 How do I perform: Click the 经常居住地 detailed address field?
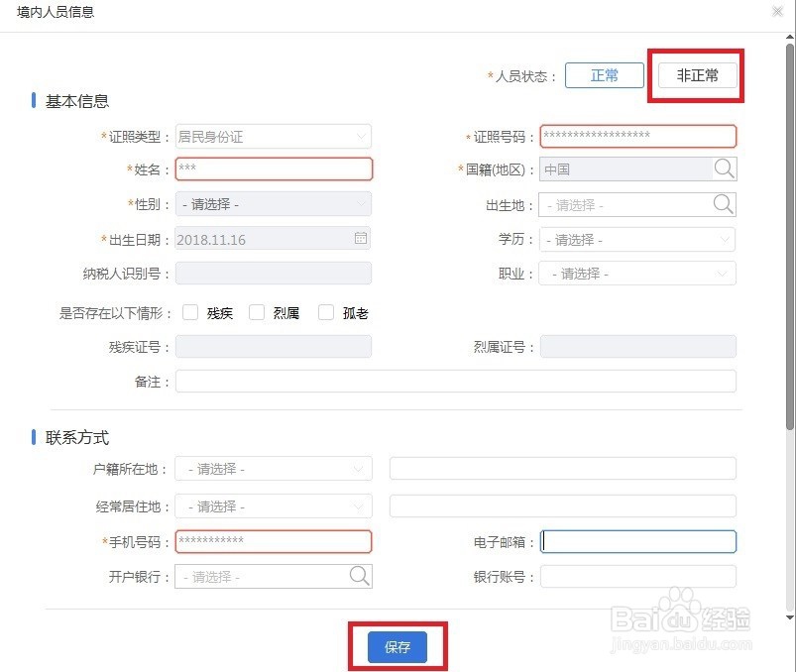coord(562,506)
